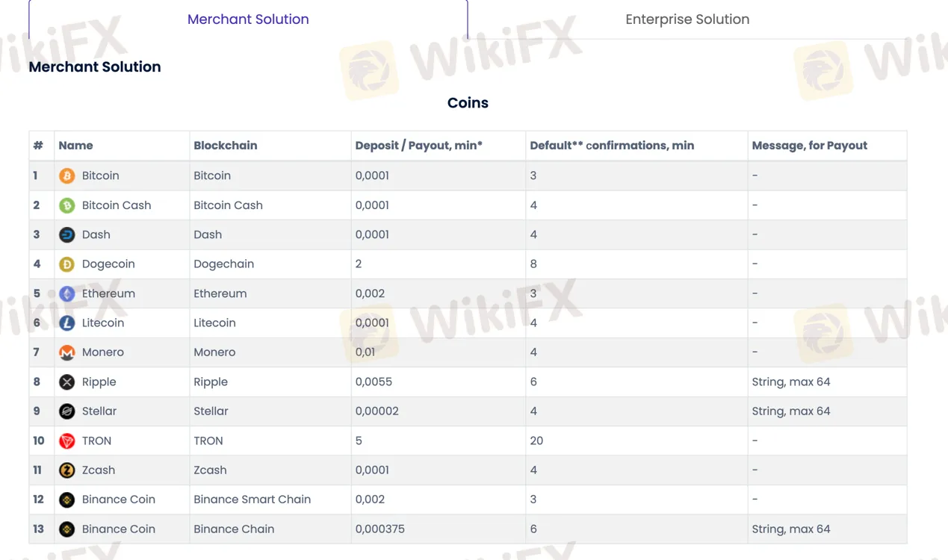Image resolution: width=948 pixels, height=560 pixels.
Task: Click the Bitcoin coin icon
Action: [66, 175]
